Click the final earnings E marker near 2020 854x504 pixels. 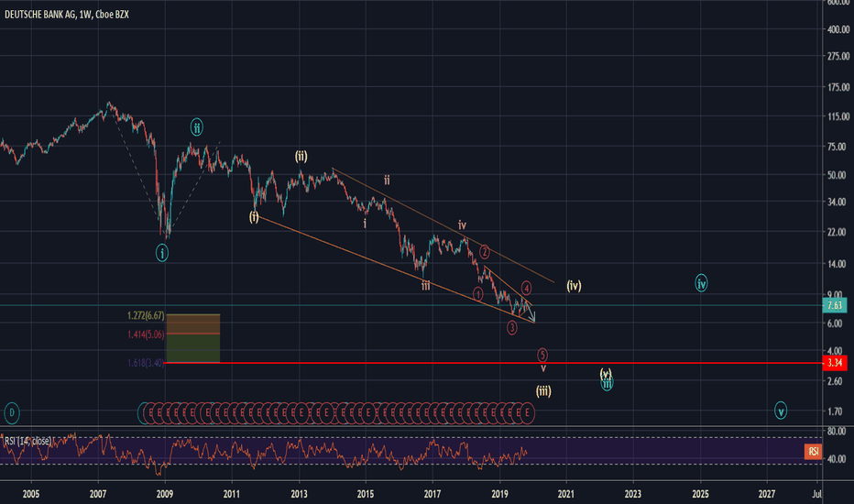(527, 413)
